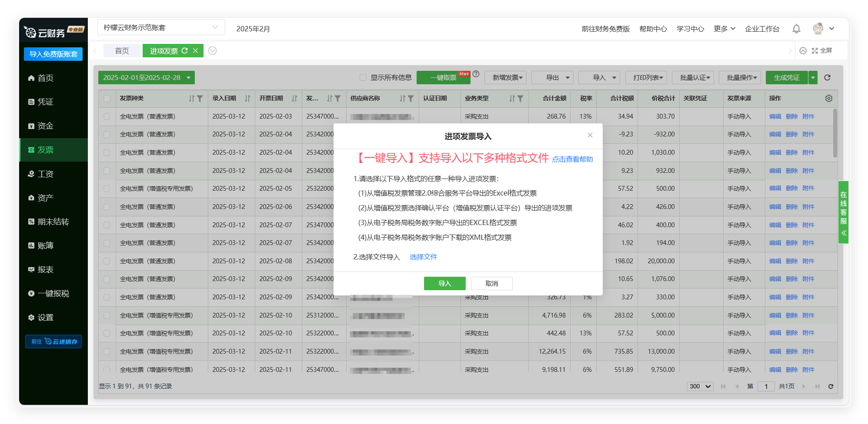The width and height of the screenshot is (868, 424).
Task: Open the date range 2025-02-01至2025-02-28 dropdown
Action: pyautogui.click(x=146, y=78)
